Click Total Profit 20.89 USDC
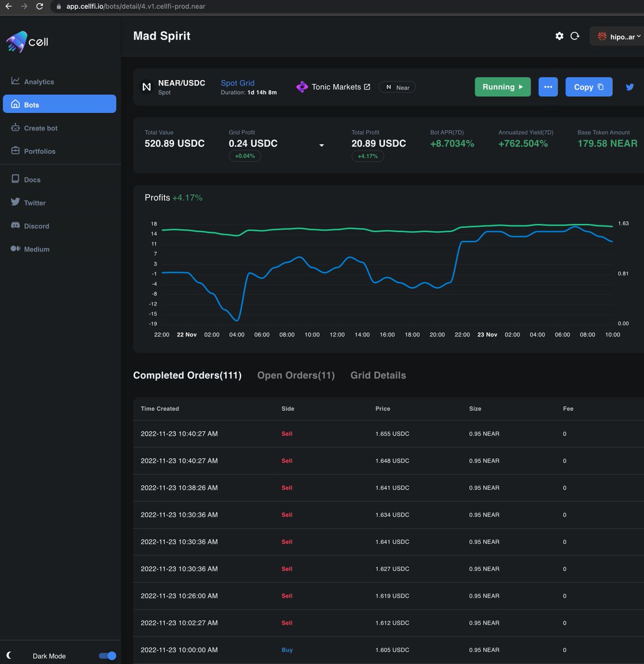 click(x=378, y=143)
